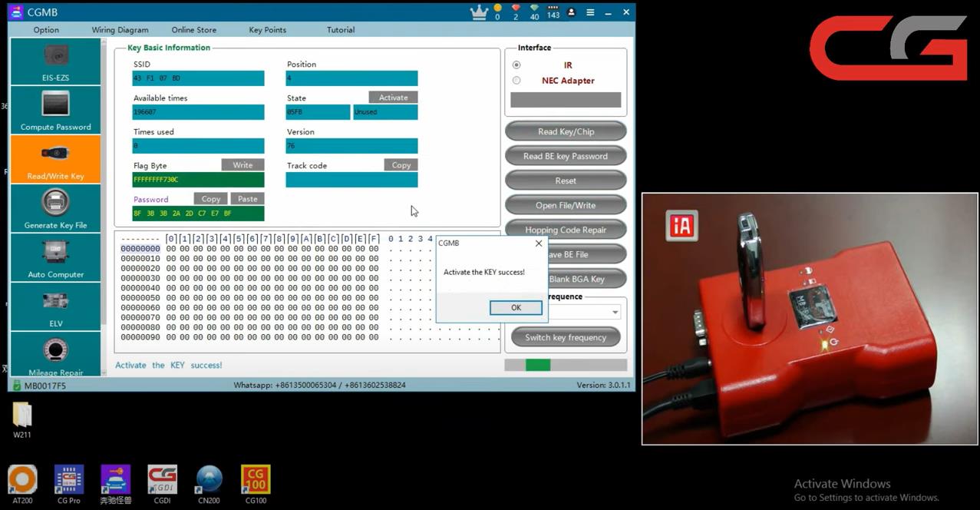Click the green progress bar
The width and height of the screenshot is (980, 510).
[x=538, y=365]
